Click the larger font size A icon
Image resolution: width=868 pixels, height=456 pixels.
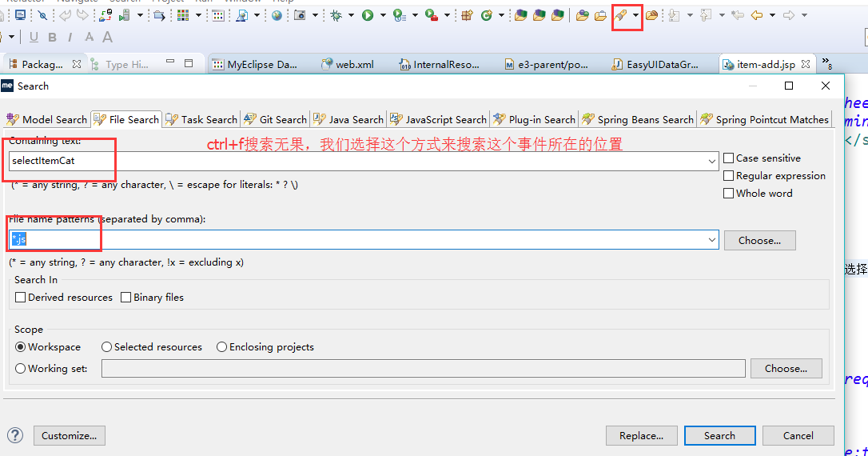coord(107,37)
